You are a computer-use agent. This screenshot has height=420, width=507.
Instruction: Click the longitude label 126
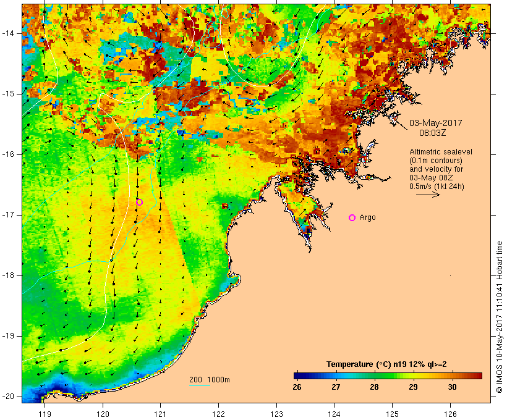click(450, 414)
